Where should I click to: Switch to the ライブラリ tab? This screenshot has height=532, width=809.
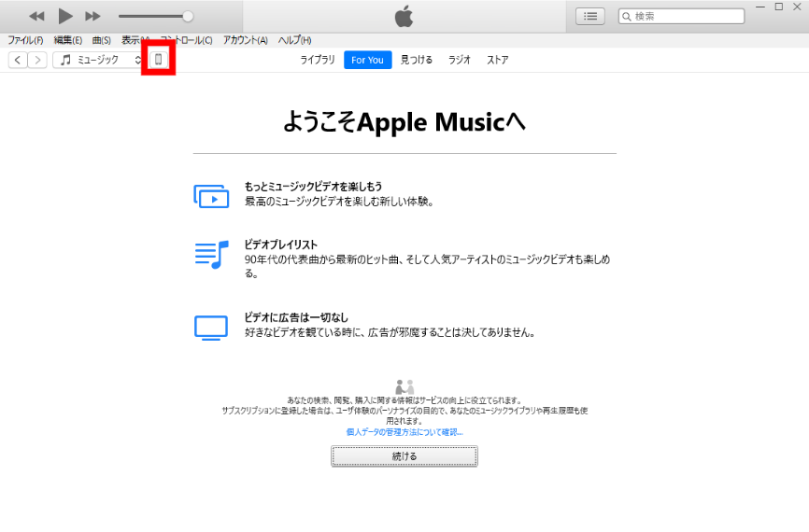pos(318,60)
